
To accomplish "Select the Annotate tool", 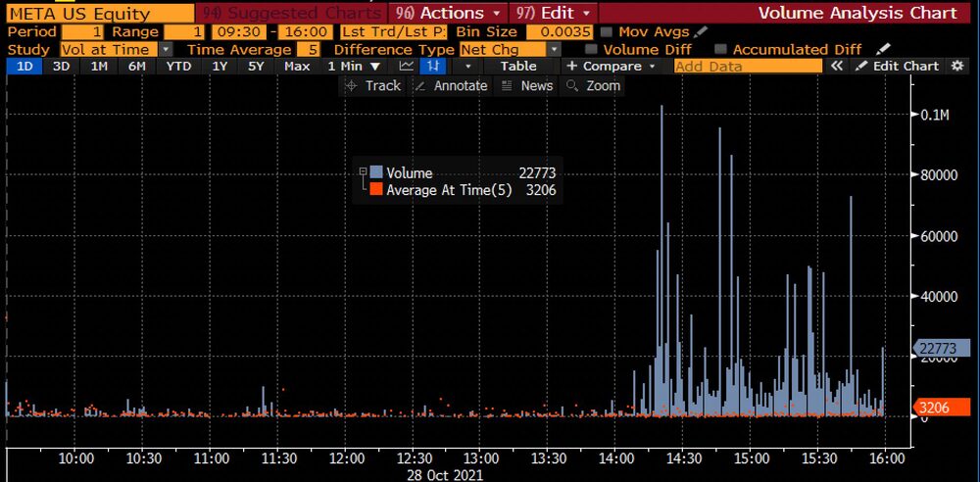I will point(451,85).
